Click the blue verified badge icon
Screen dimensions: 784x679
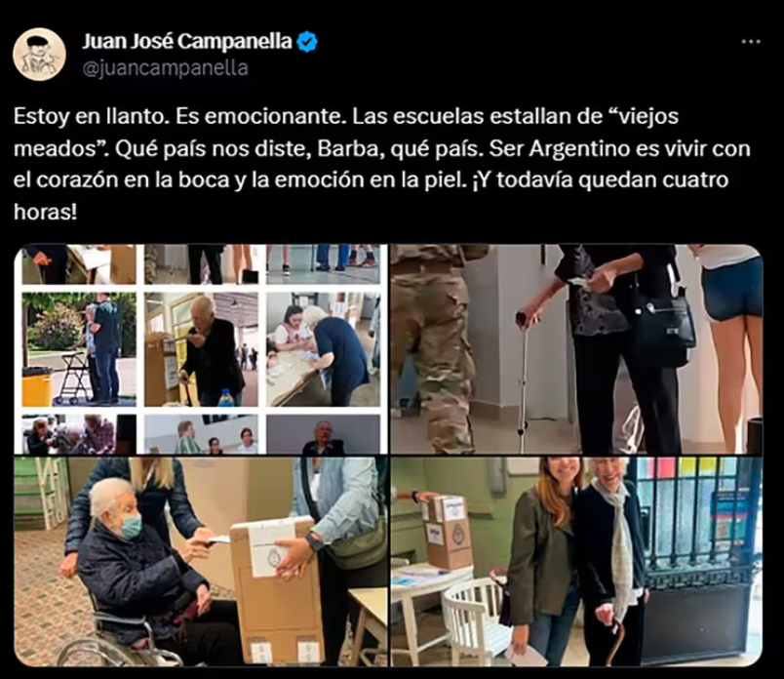click(307, 42)
